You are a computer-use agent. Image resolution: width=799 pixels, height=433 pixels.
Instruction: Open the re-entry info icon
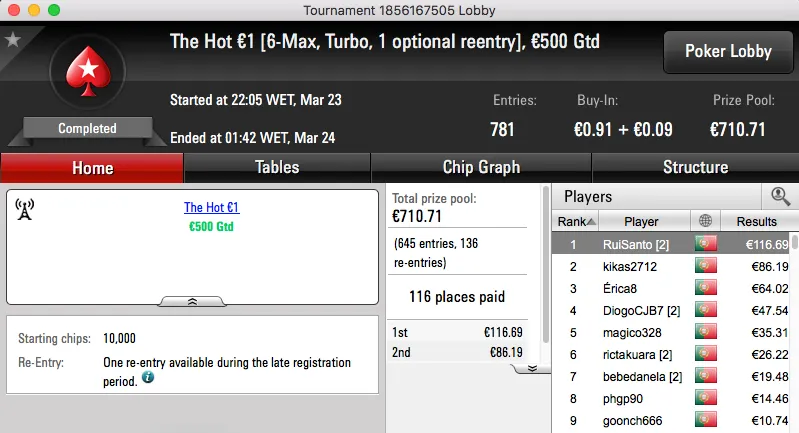click(x=148, y=378)
